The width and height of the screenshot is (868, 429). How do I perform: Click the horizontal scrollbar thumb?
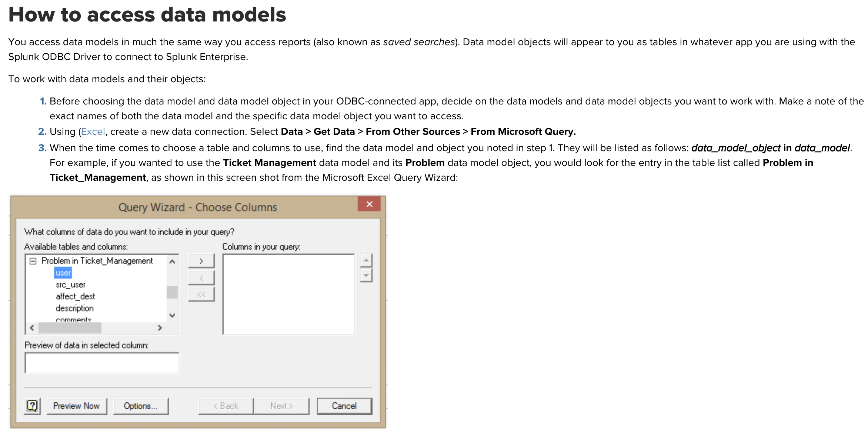click(70, 328)
